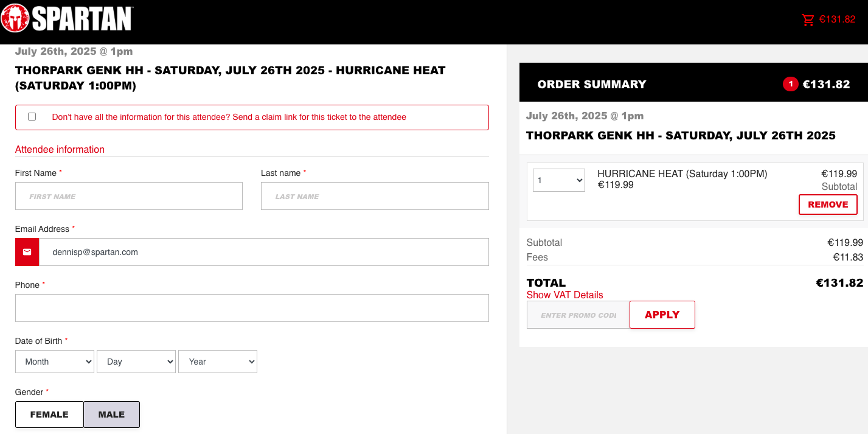
Task: Select Female gender option
Action: coord(49,415)
